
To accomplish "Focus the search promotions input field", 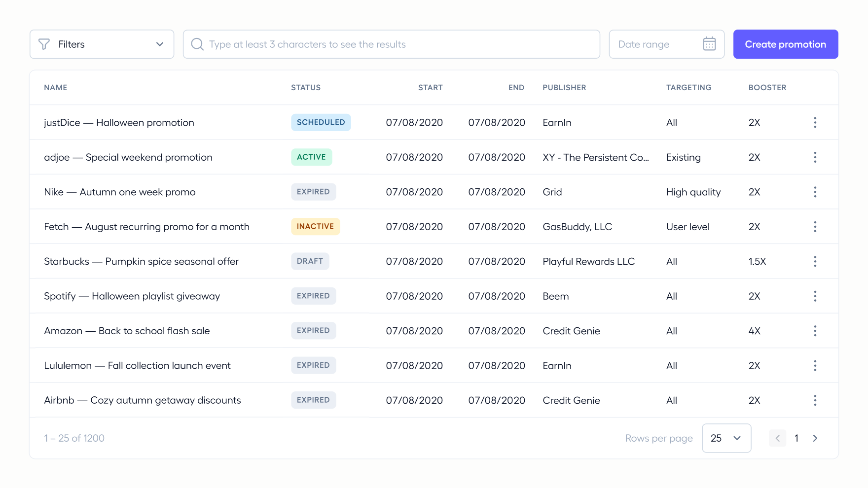I will coord(392,44).
